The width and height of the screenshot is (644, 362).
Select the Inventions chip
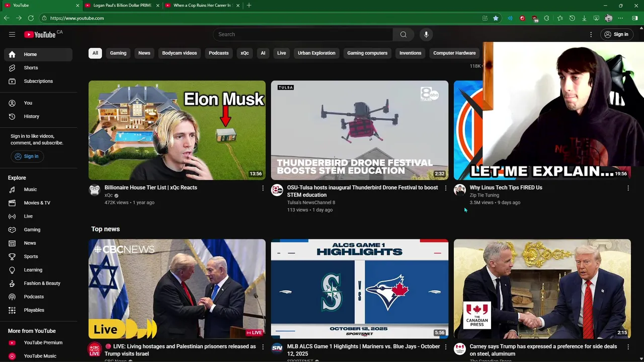(411, 53)
